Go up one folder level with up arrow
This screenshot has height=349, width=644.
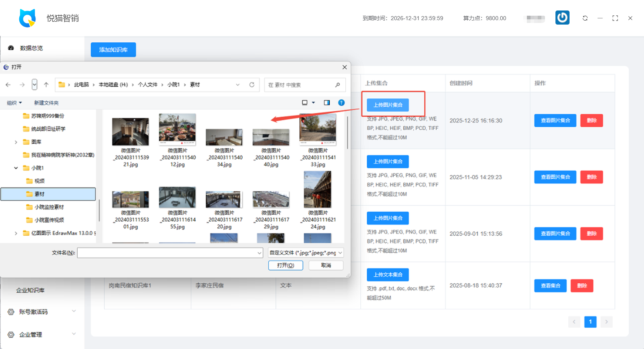[x=46, y=85]
